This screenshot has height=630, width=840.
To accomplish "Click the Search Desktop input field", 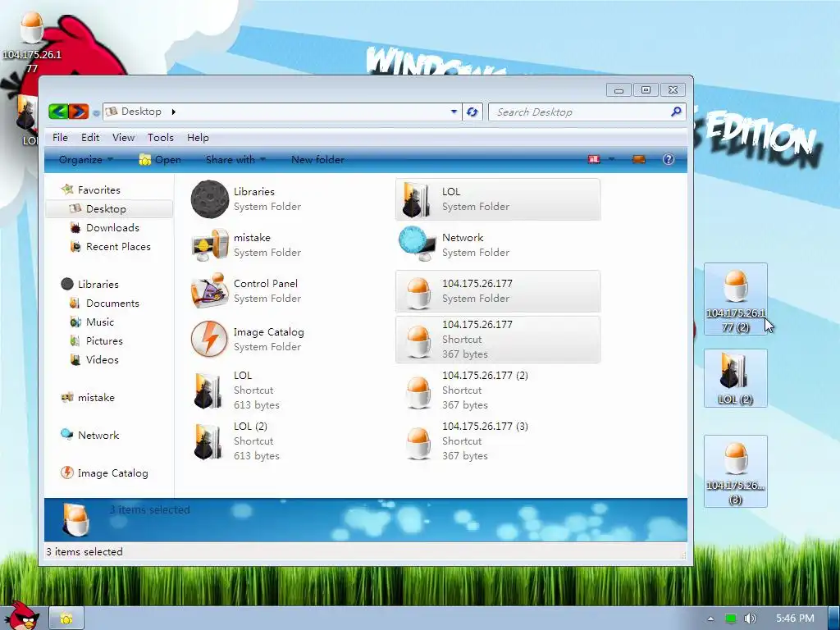I will 578,112.
